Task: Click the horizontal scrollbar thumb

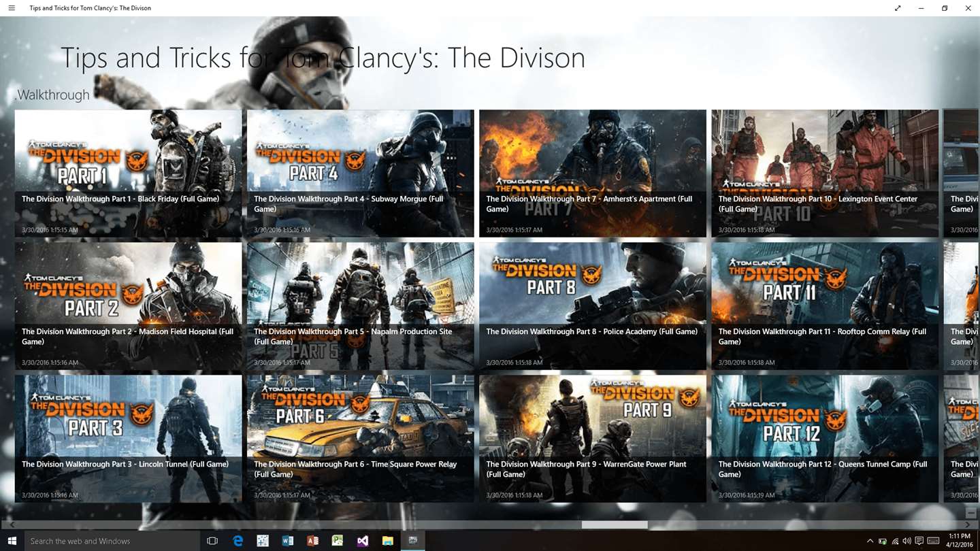Action: coord(615,525)
